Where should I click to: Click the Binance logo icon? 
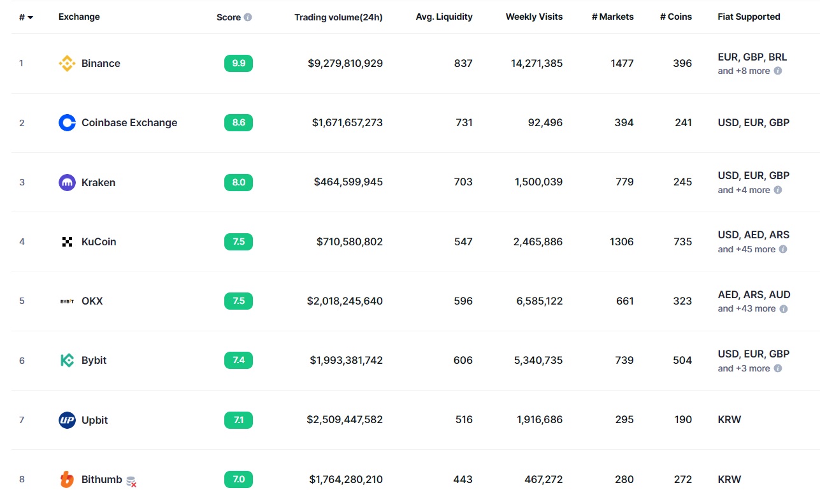coord(67,63)
